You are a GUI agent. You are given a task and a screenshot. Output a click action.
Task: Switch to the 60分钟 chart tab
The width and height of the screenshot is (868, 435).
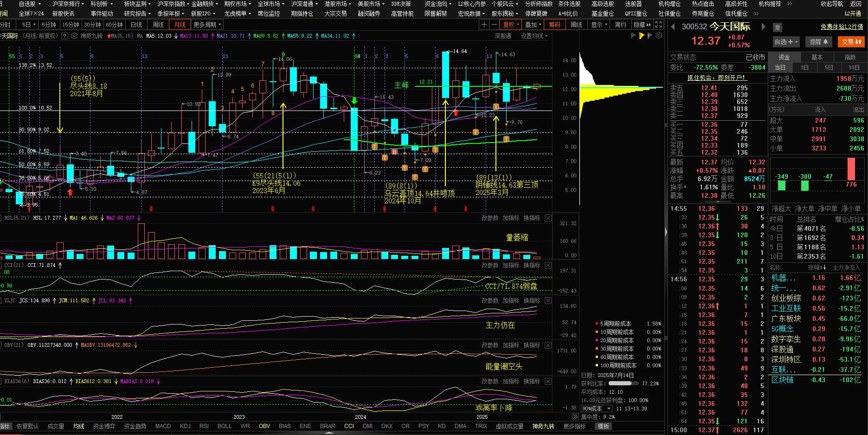(x=115, y=25)
